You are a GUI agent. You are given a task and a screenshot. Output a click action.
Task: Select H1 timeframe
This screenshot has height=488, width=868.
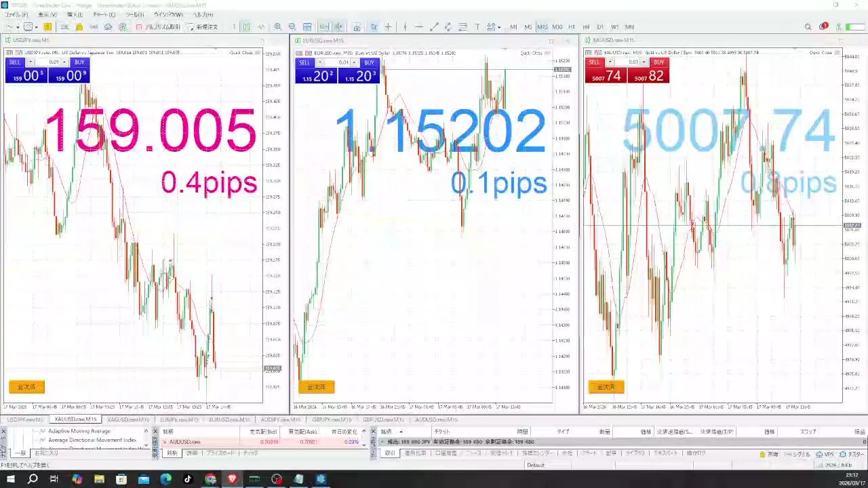(x=572, y=27)
